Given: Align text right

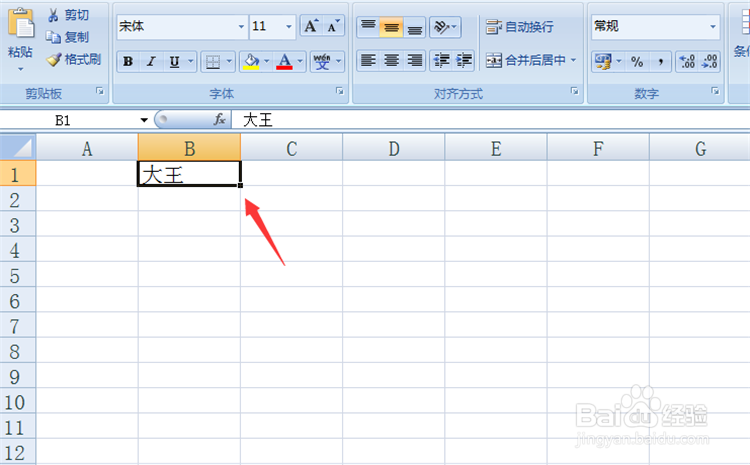Looking at the screenshot, I should click(414, 60).
